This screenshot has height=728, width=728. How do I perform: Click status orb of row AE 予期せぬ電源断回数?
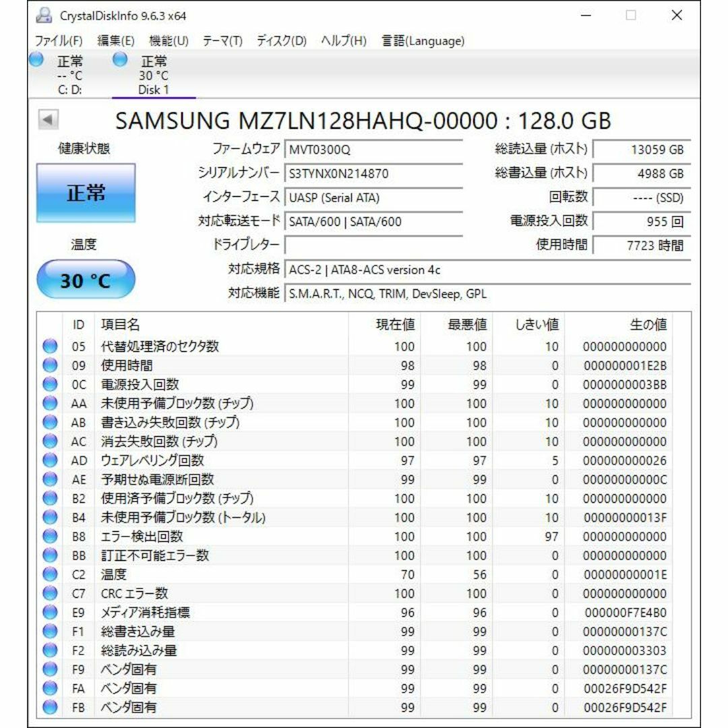[50, 480]
